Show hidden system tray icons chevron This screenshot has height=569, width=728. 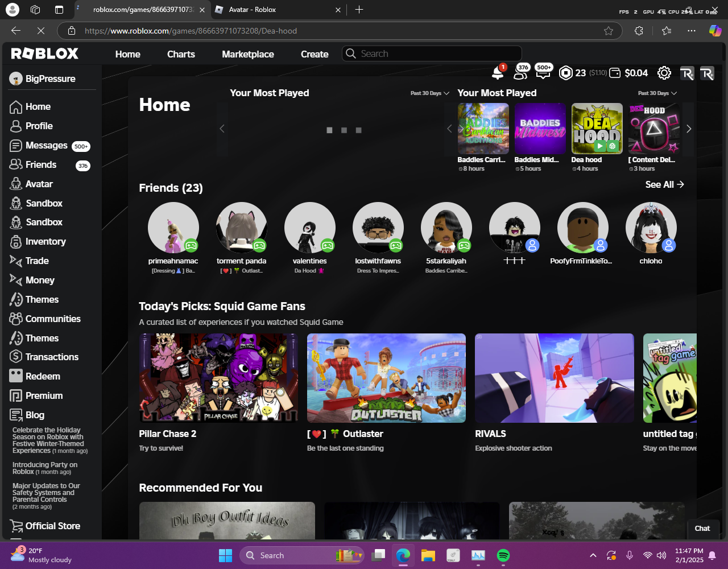point(593,555)
